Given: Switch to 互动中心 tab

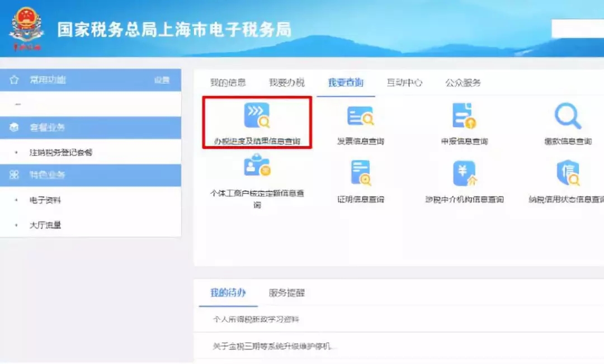Looking at the screenshot, I should [x=404, y=82].
